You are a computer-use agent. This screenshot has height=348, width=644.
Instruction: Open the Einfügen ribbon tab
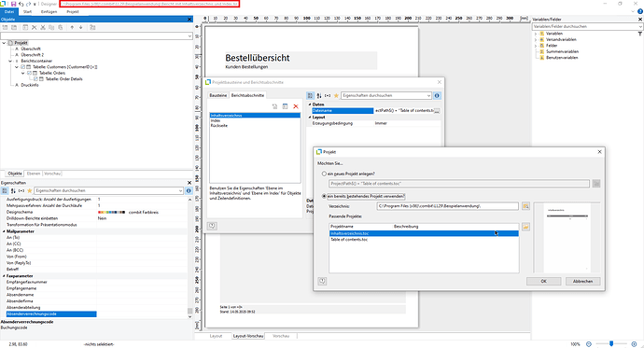pyautogui.click(x=49, y=12)
